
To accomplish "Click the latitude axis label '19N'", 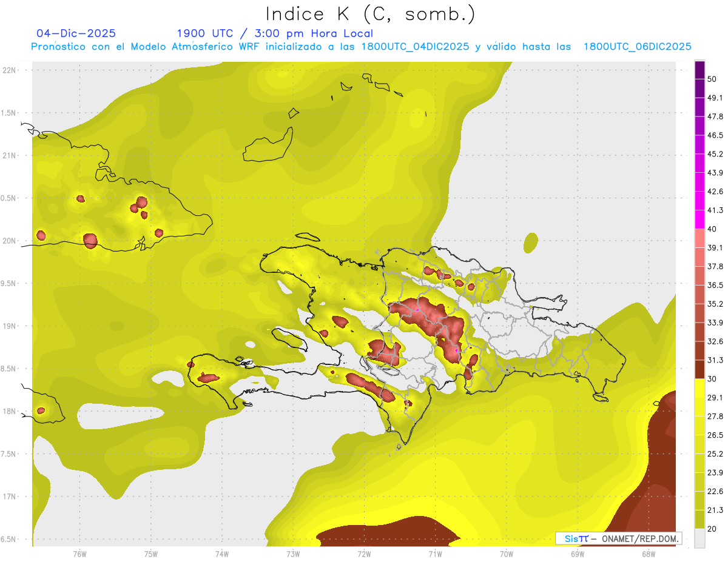I will 9,326.
